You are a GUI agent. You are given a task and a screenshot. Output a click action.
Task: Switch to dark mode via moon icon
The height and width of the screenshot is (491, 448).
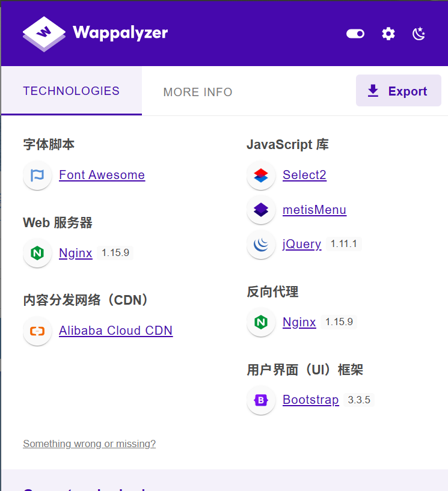click(419, 34)
